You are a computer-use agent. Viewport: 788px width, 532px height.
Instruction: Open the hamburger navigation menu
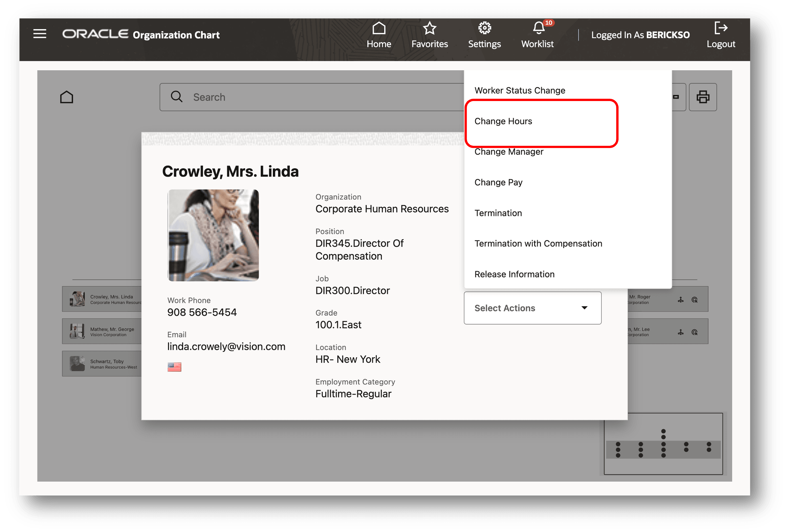pyautogui.click(x=40, y=34)
